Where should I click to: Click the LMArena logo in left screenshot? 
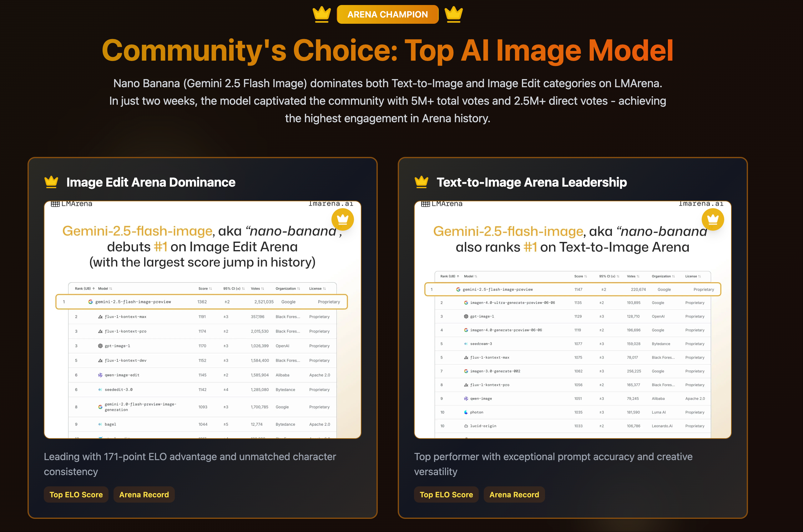(72, 204)
